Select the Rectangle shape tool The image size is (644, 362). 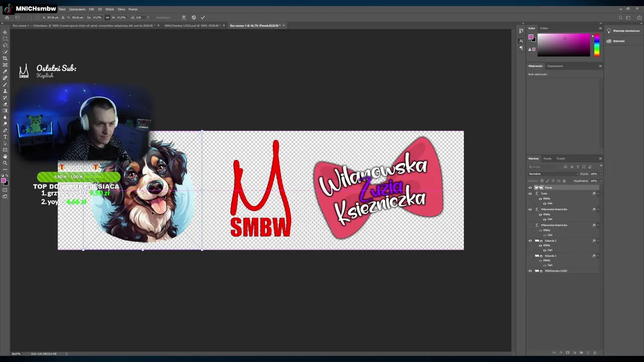click(x=5, y=150)
